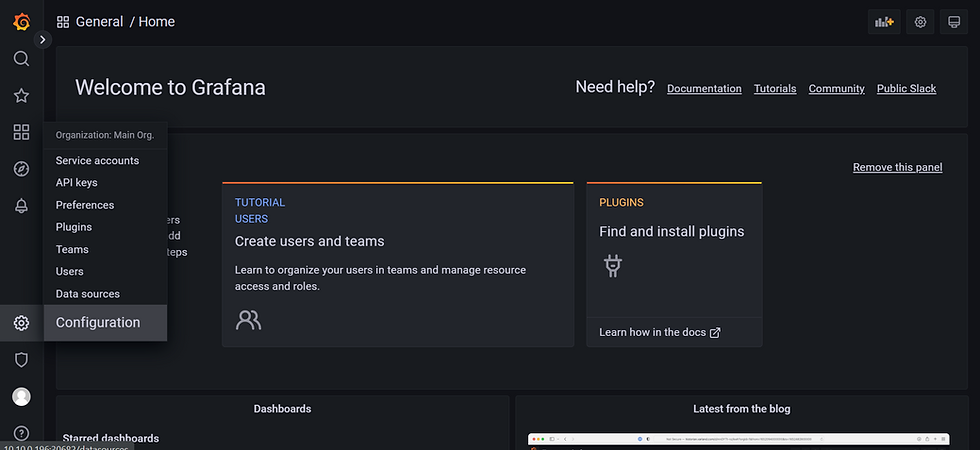Image resolution: width=980 pixels, height=450 pixels.
Task: Open Data sources from Configuration menu
Action: [x=88, y=294]
